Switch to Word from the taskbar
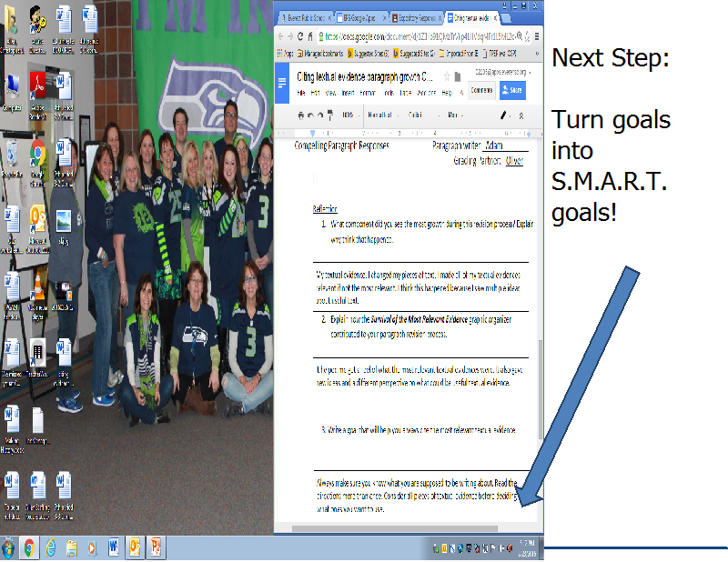Screen dimensions: 728x562 113,548
